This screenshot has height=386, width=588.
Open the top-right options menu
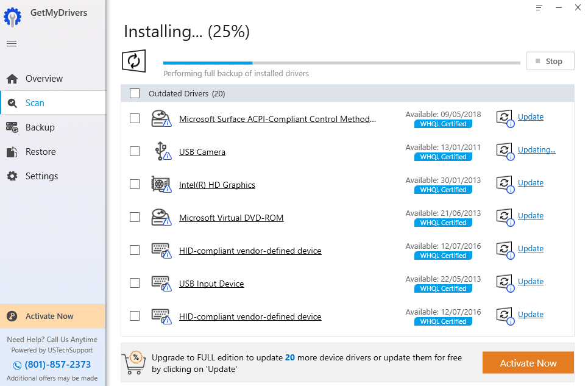pyautogui.click(x=539, y=7)
